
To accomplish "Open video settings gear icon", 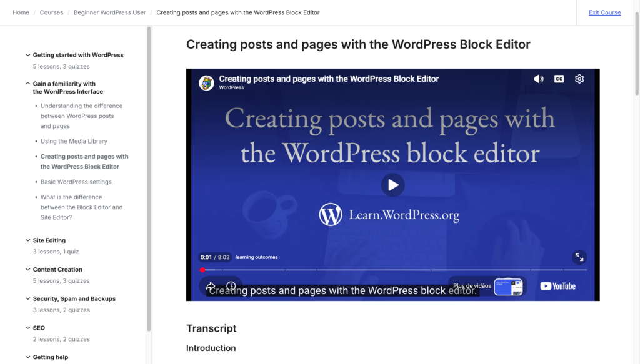I will click(x=579, y=79).
